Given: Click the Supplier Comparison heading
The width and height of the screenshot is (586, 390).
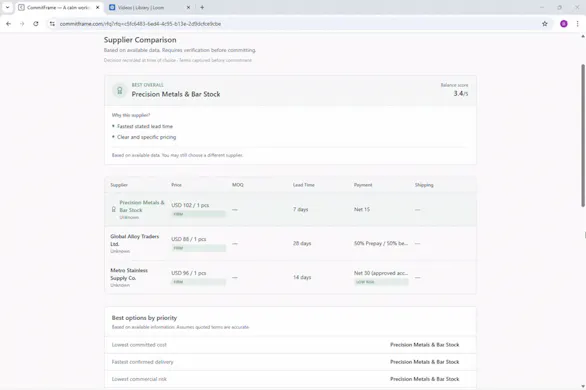Looking at the screenshot, I should (x=140, y=40).
